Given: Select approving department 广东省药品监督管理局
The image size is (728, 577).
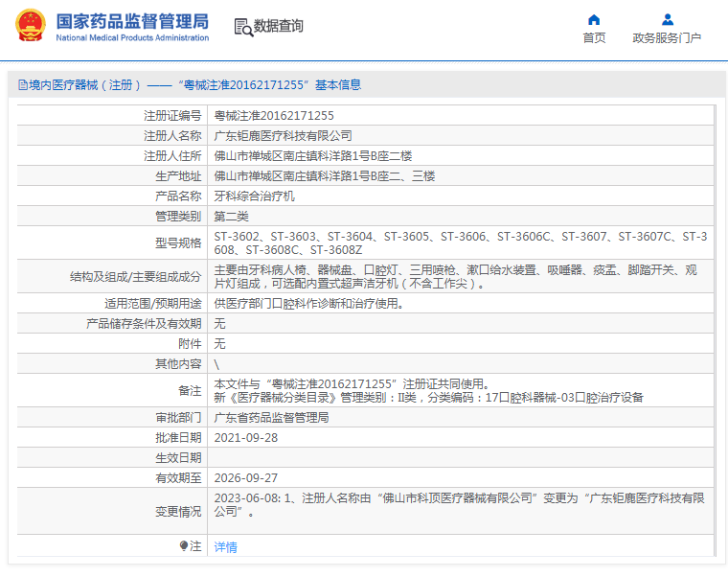Looking at the screenshot, I should point(271,417).
